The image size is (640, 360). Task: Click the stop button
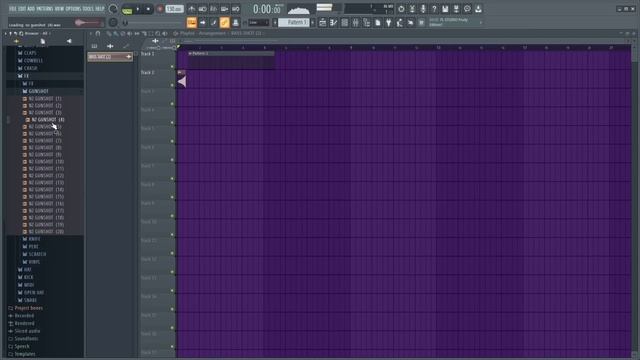point(148,9)
